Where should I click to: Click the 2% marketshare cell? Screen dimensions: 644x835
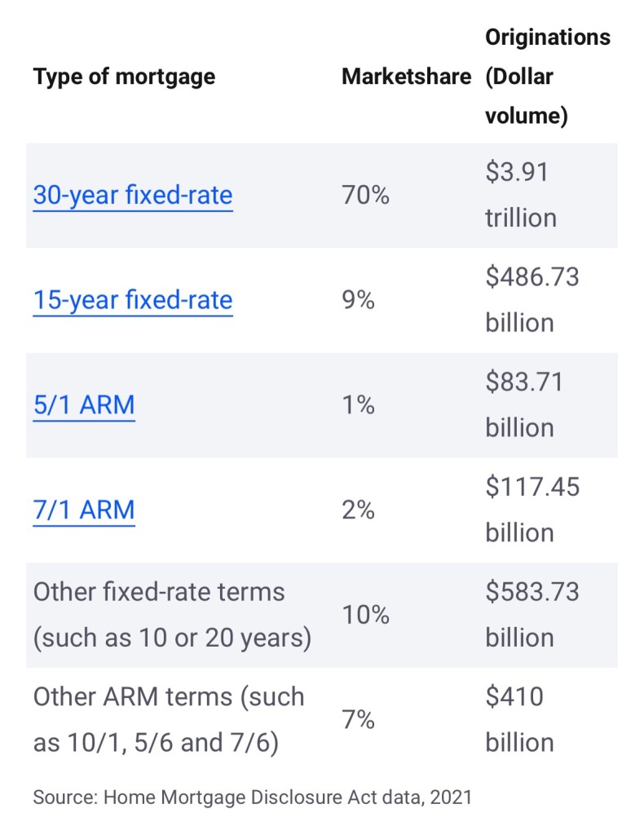[358, 510]
